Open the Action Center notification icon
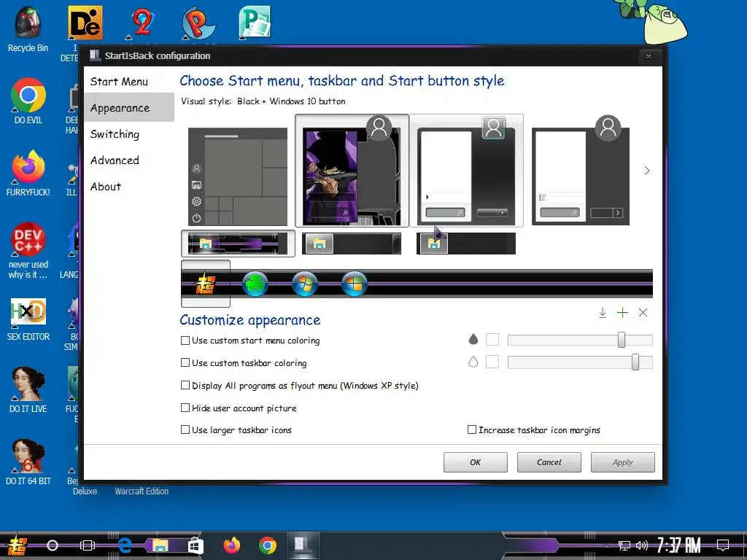747x560 pixels. click(x=723, y=545)
